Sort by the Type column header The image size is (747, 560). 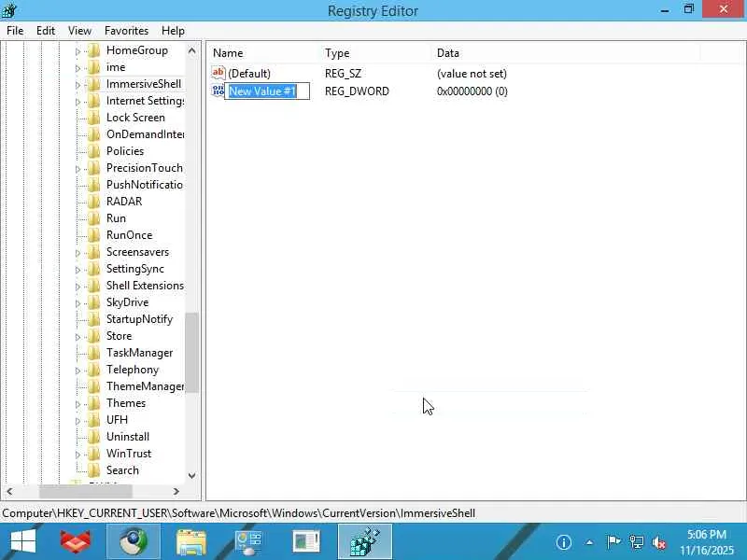click(376, 53)
